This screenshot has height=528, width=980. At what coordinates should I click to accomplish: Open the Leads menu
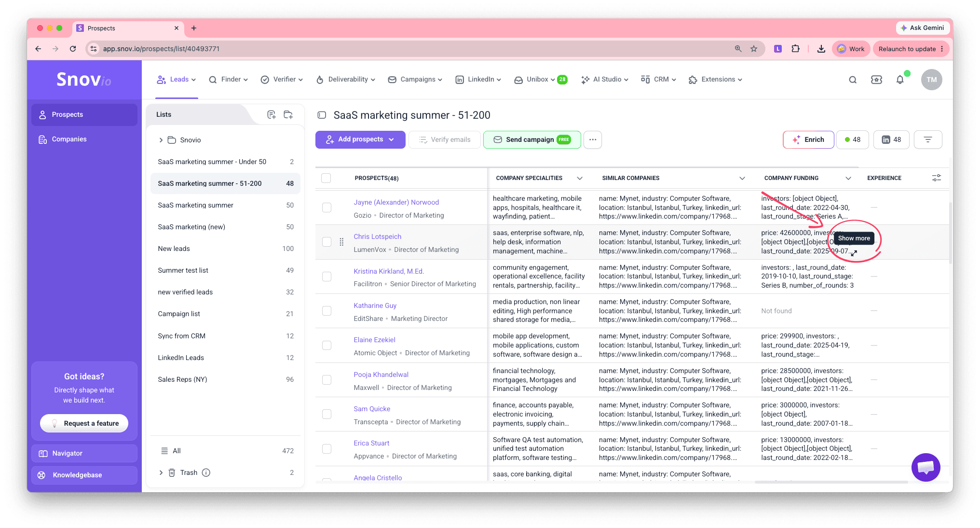pos(176,80)
